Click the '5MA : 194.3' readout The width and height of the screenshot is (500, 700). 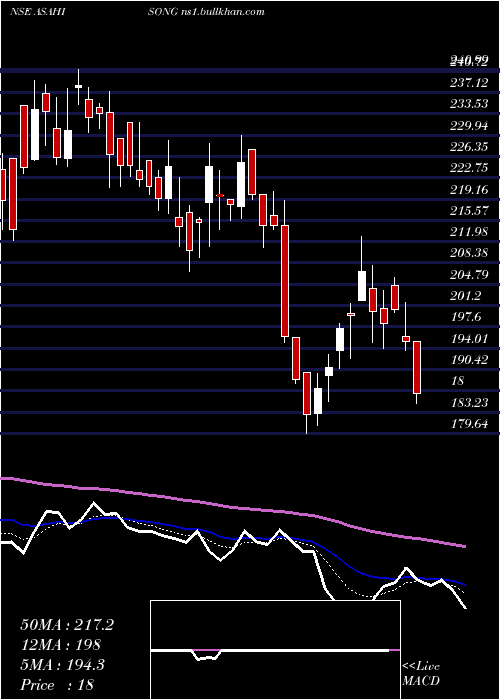pos(62,665)
